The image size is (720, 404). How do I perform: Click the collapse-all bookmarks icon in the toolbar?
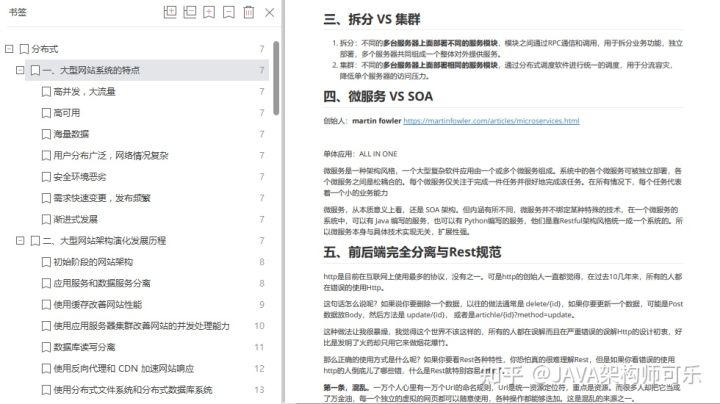(x=190, y=12)
